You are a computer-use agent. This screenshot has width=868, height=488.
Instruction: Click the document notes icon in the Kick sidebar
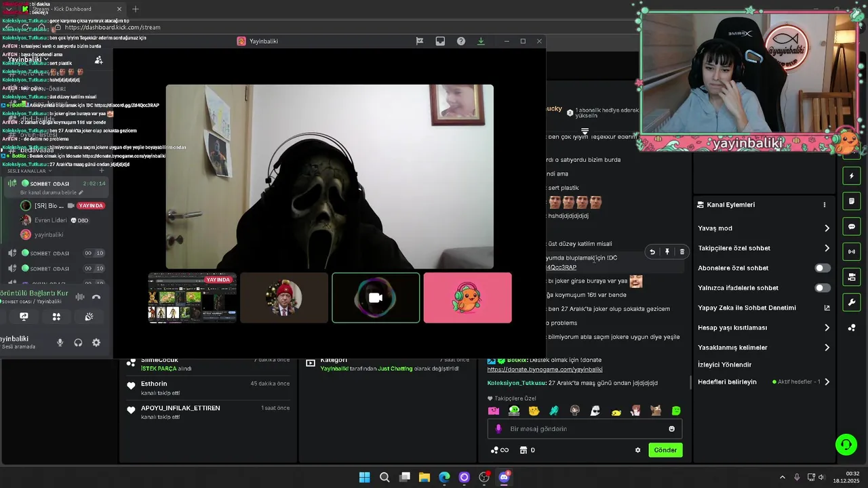(852, 201)
